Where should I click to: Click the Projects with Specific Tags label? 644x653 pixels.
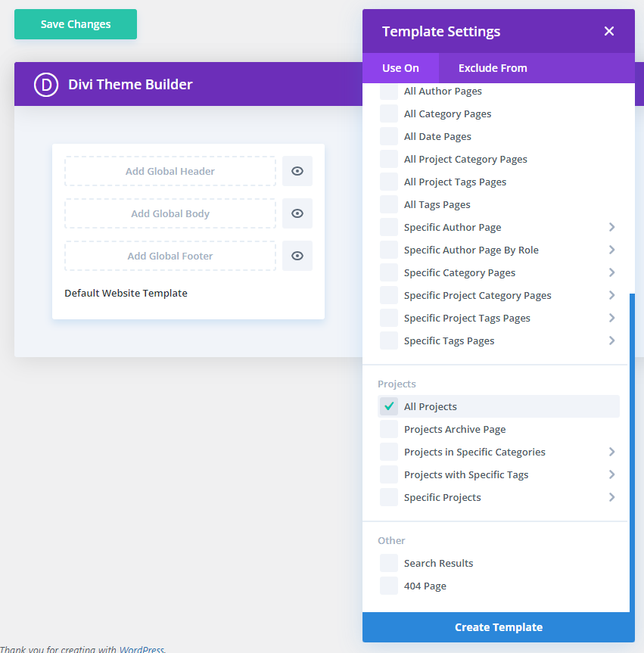tap(466, 474)
